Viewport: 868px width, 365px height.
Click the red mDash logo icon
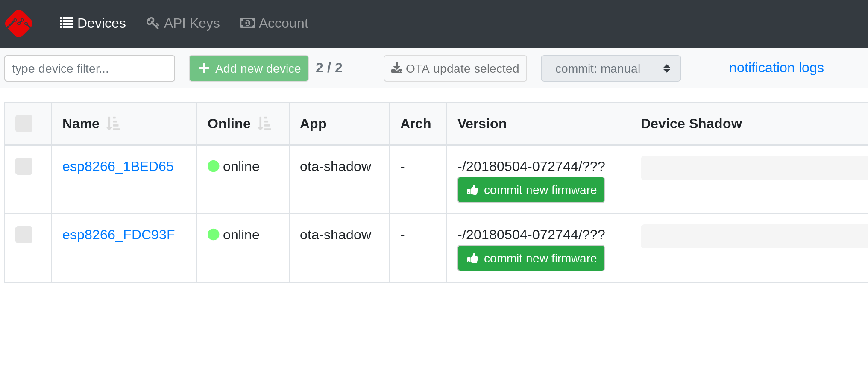click(x=19, y=24)
